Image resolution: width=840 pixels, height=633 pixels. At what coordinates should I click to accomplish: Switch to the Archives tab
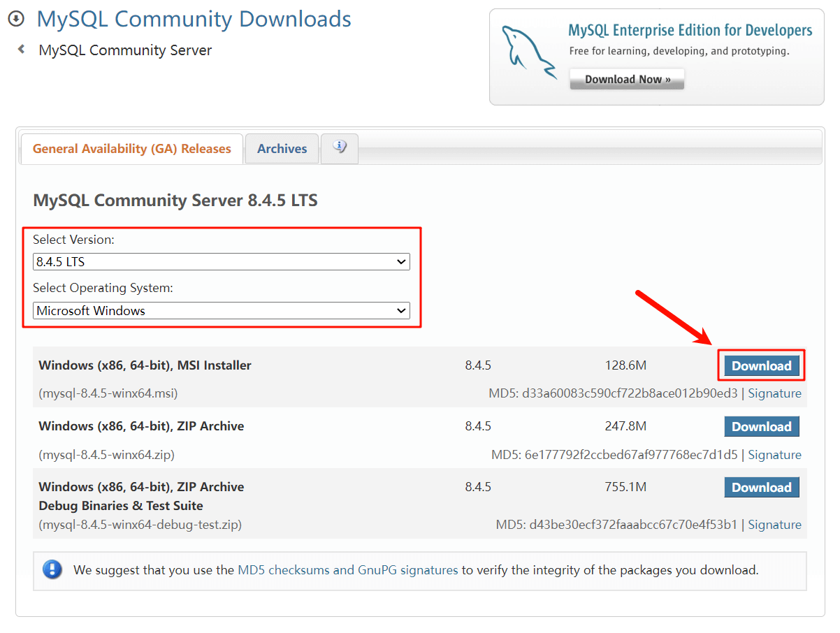[x=282, y=149]
